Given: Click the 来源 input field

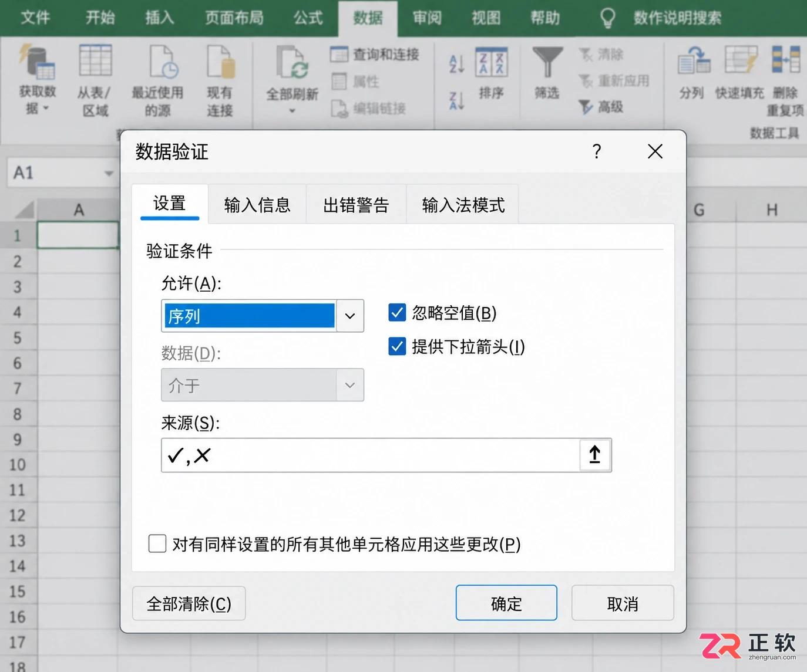Looking at the screenshot, I should [x=370, y=455].
